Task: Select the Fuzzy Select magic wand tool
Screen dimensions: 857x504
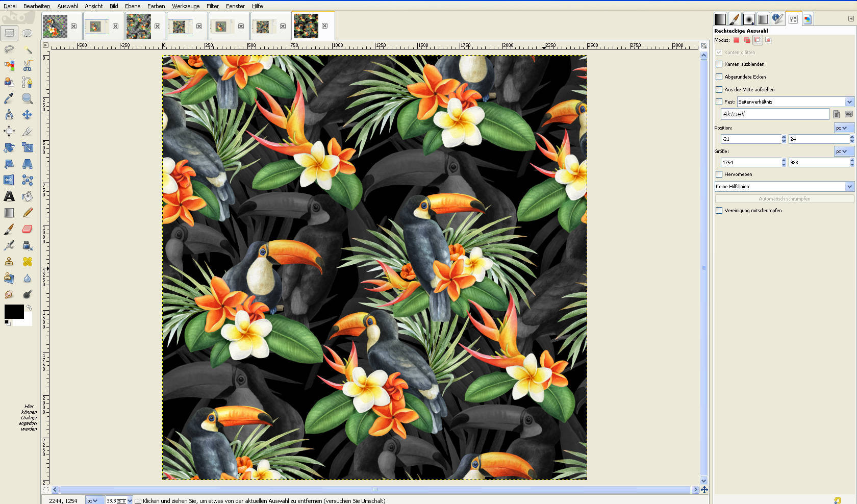Action: click(28, 49)
